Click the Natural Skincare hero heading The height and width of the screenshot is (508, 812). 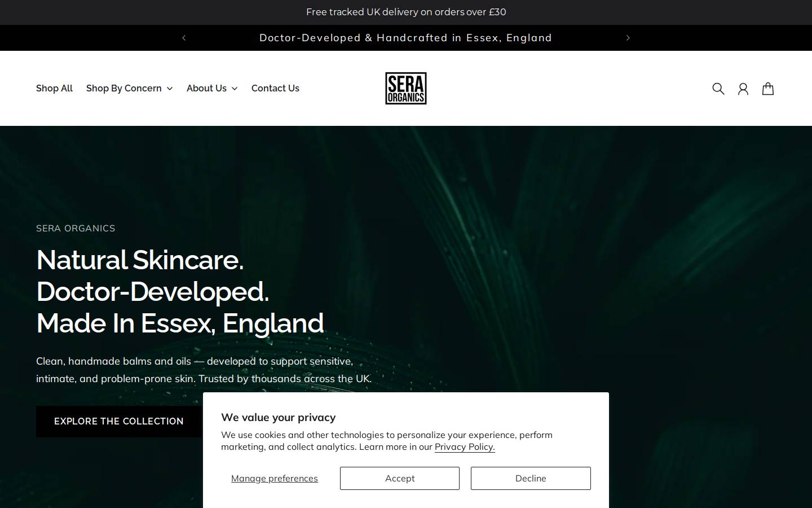click(x=180, y=291)
